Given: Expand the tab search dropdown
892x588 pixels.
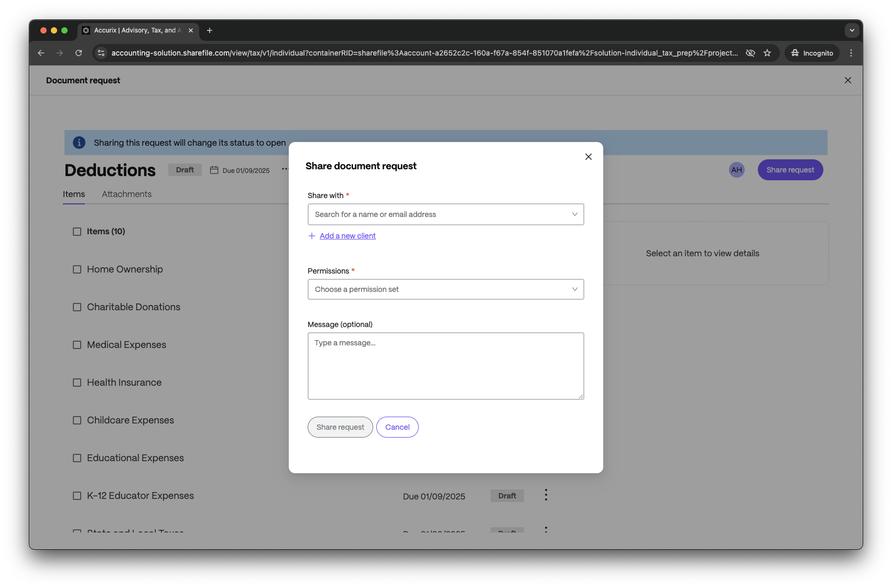Looking at the screenshot, I should pos(852,30).
